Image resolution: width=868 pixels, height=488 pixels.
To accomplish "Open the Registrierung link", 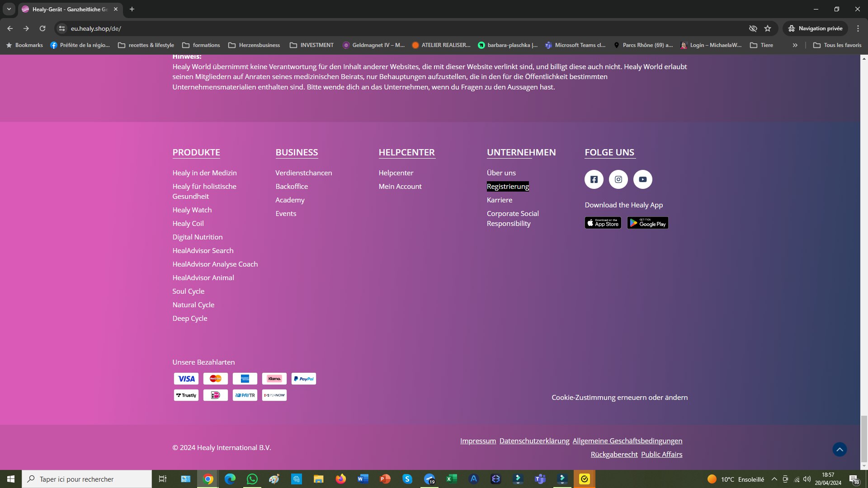I will click(x=508, y=187).
